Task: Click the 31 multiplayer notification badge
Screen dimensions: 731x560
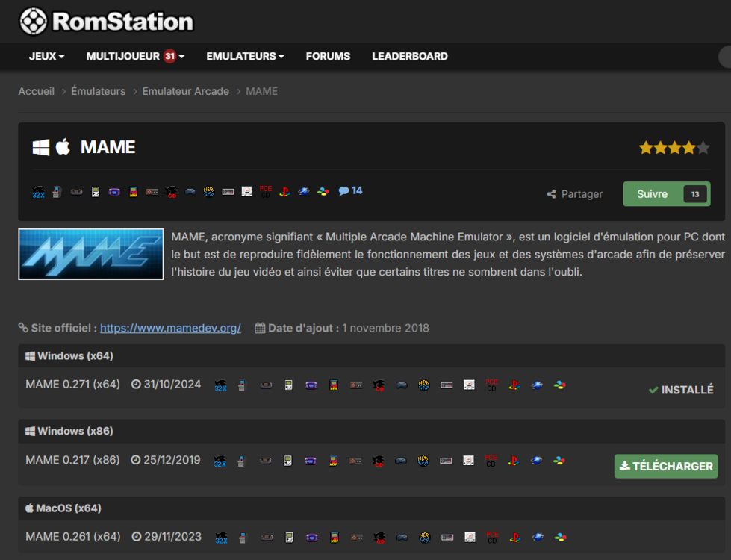Action: point(169,56)
